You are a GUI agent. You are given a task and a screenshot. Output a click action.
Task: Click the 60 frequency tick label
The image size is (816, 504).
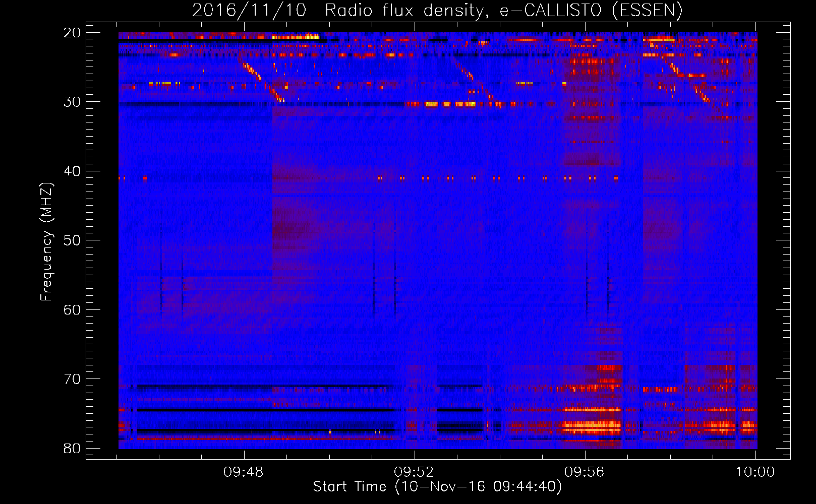point(73,310)
